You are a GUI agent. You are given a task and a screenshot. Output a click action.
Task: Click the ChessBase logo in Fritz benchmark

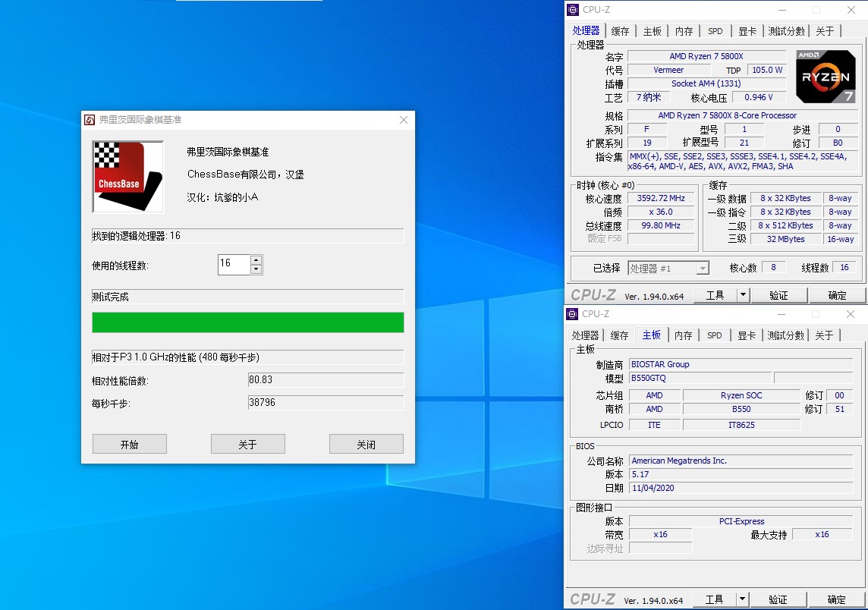pos(128,177)
